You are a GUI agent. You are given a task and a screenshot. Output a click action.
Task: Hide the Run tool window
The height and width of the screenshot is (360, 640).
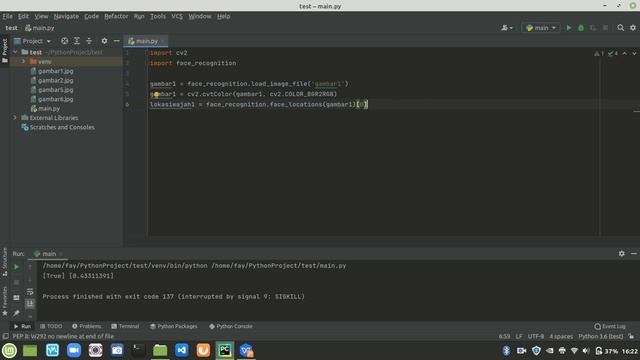click(634, 253)
